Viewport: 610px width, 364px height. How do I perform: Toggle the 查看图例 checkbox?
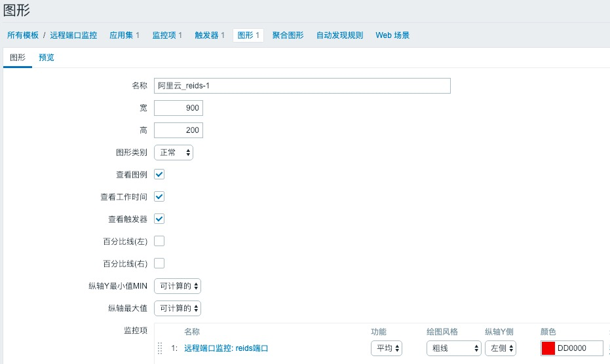159,174
